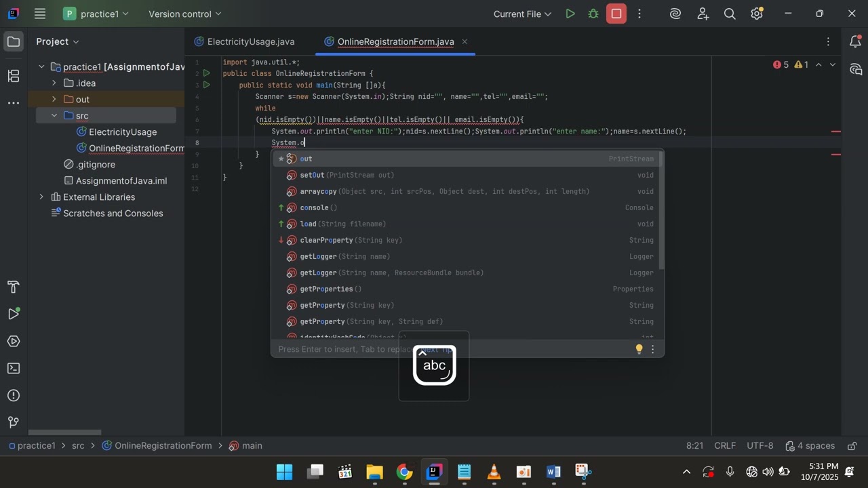The width and height of the screenshot is (868, 488).
Task: Expand the .idea folder
Action: (54, 83)
